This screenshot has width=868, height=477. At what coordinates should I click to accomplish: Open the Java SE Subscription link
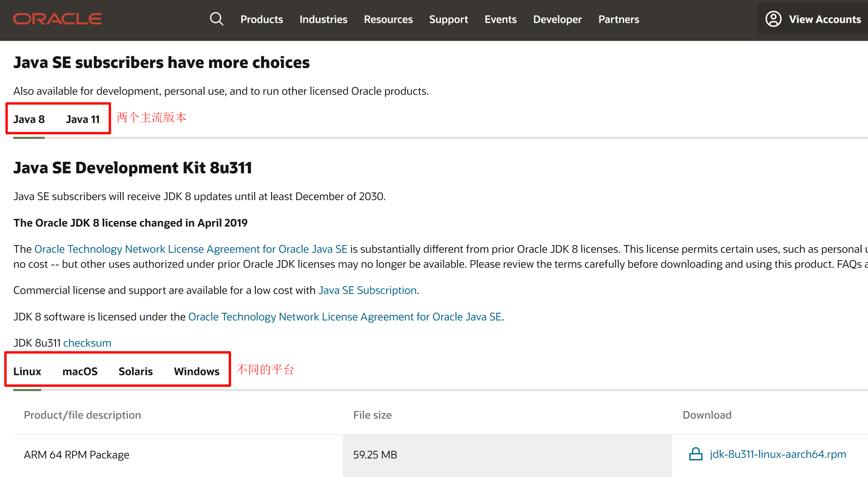click(x=368, y=290)
